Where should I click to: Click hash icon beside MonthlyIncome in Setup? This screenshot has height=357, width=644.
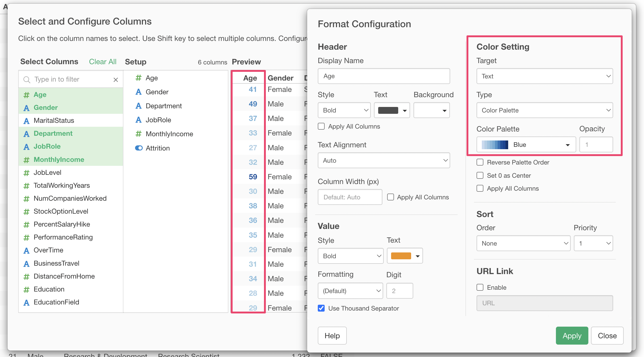coord(138,134)
